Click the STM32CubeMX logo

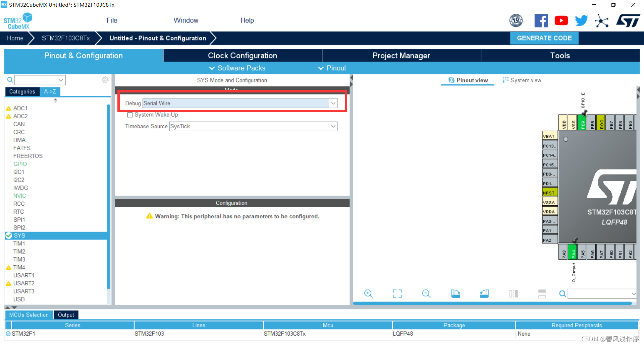pyautogui.click(x=18, y=21)
